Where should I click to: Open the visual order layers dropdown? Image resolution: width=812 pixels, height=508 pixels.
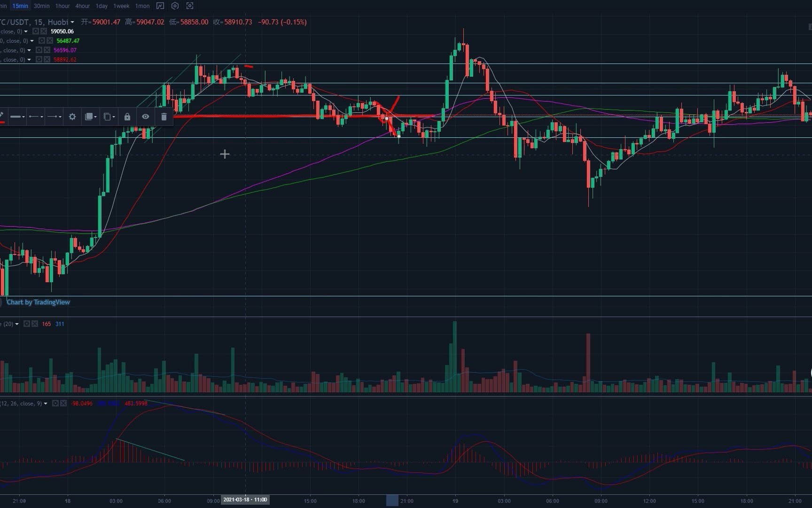tap(90, 117)
